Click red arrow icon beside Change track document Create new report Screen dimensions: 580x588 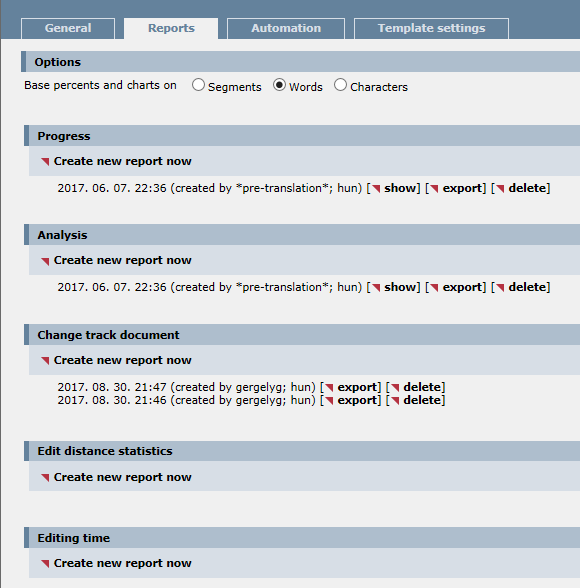pos(45,361)
